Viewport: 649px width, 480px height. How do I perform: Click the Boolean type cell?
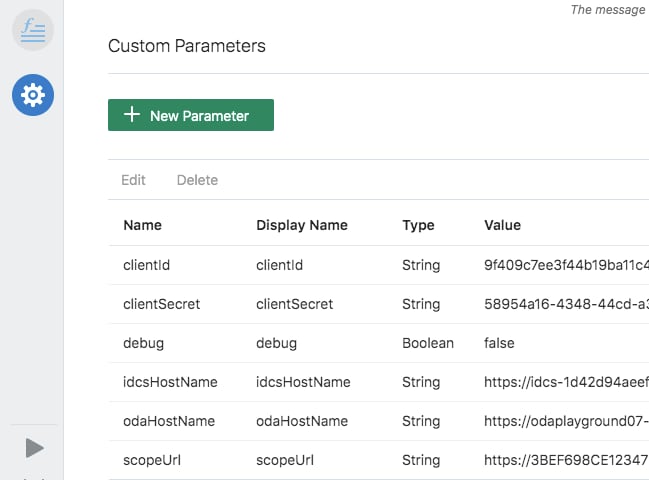click(427, 343)
